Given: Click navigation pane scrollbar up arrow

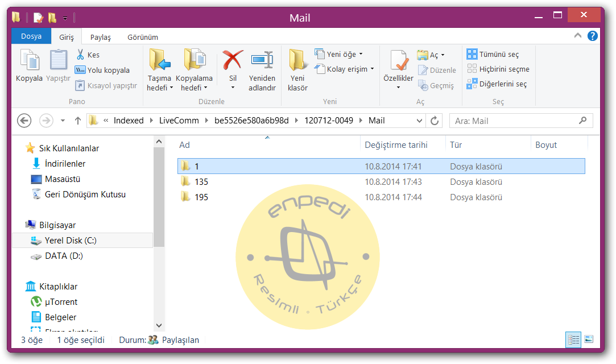Looking at the screenshot, I should (x=159, y=142).
